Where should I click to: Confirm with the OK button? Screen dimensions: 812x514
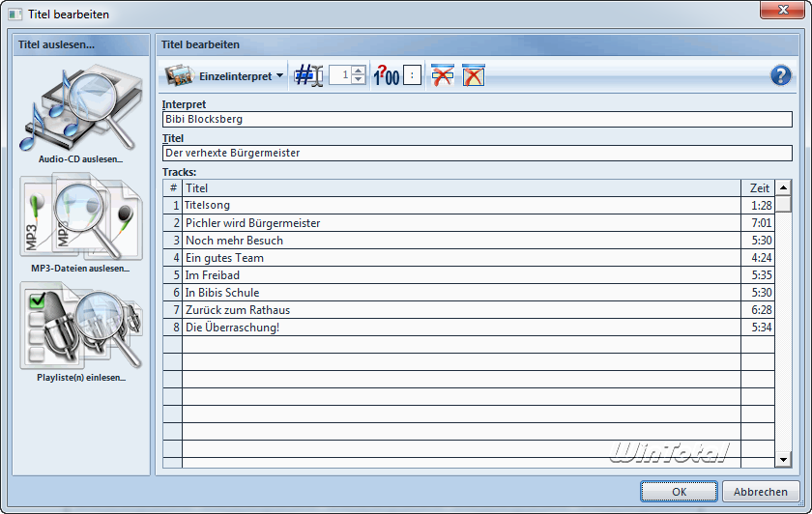[x=679, y=491]
